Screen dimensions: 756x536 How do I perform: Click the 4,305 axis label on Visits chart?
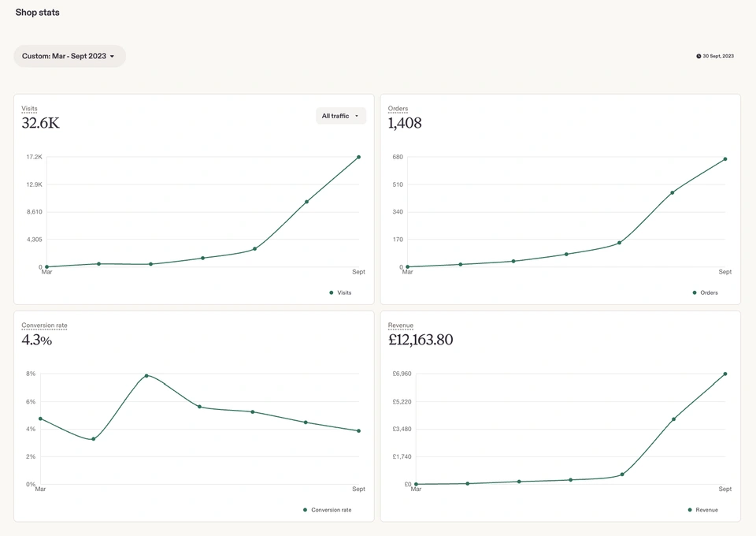pyautogui.click(x=34, y=240)
